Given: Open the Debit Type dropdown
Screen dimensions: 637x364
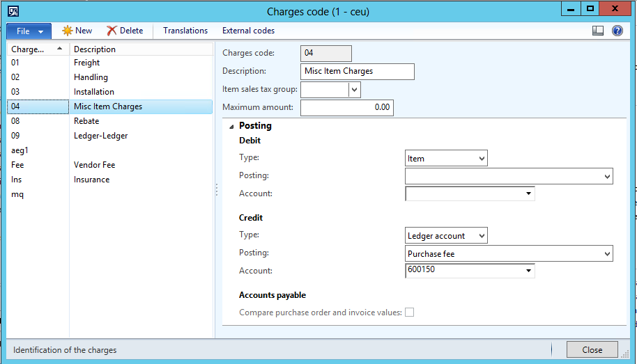Looking at the screenshot, I should pos(482,159).
